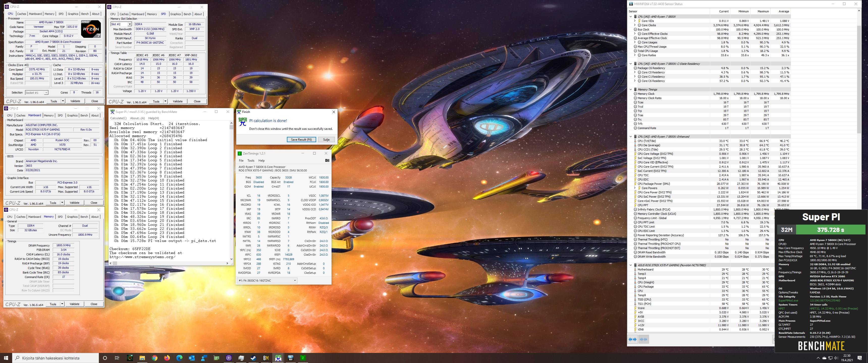Click Save Result (F6) button
The image size is (868, 363).
[301, 139]
